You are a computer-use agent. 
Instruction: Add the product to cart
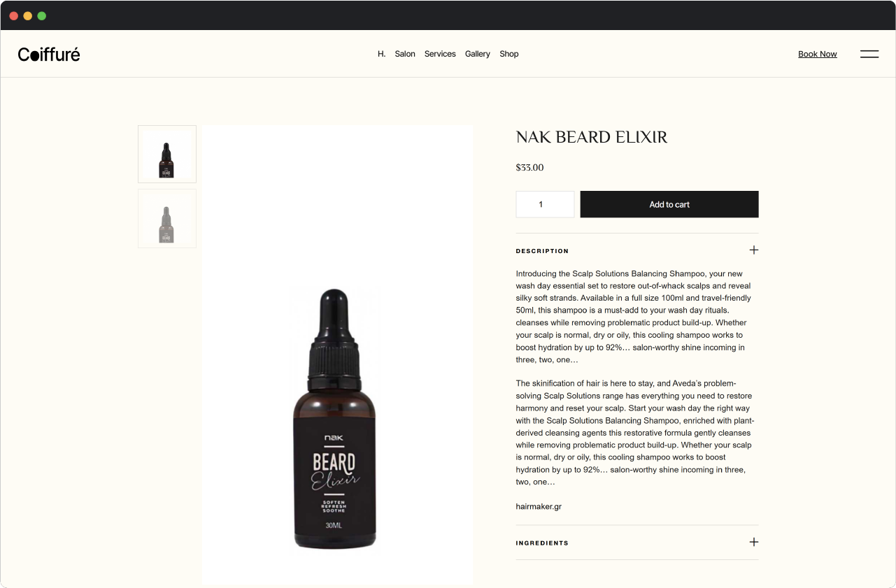(669, 204)
